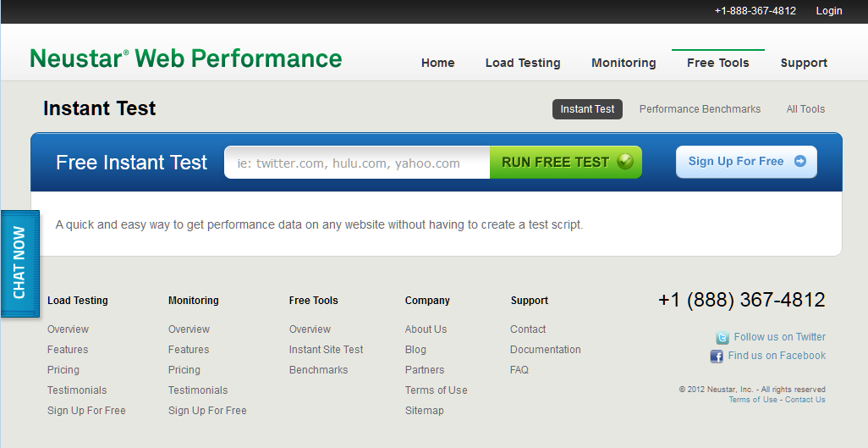Open the Neustar Web Performance logo
Viewport: 868px width, 448px height.
pos(186,58)
